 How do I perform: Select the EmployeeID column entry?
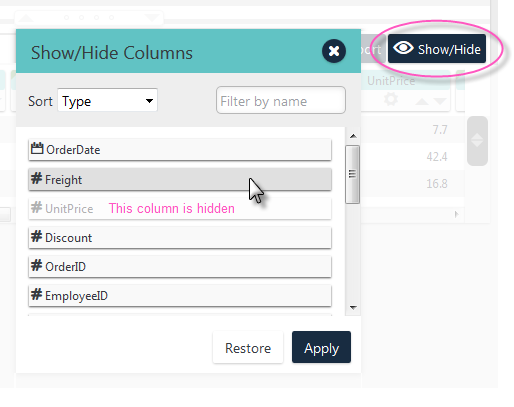[x=180, y=296]
